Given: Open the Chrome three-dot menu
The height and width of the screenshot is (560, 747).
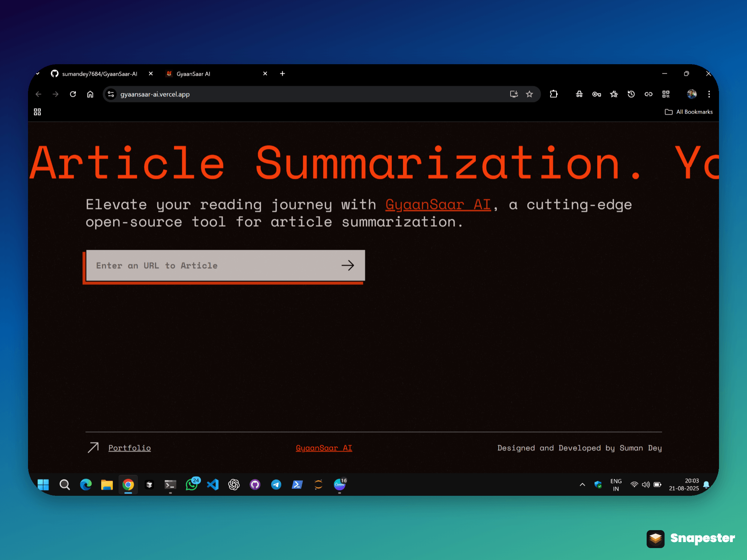Looking at the screenshot, I should click(x=709, y=94).
